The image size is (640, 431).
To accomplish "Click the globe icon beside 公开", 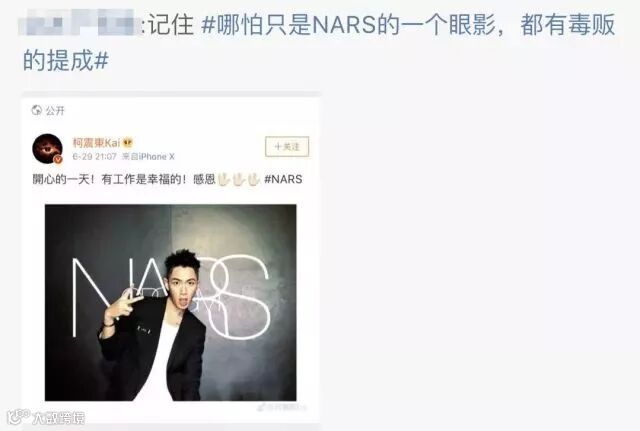I will pyautogui.click(x=37, y=110).
